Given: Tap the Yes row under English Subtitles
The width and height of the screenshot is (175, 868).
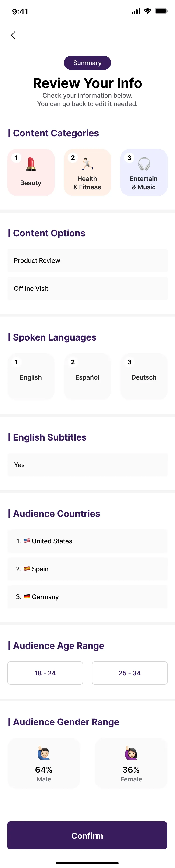Looking at the screenshot, I should (87, 465).
